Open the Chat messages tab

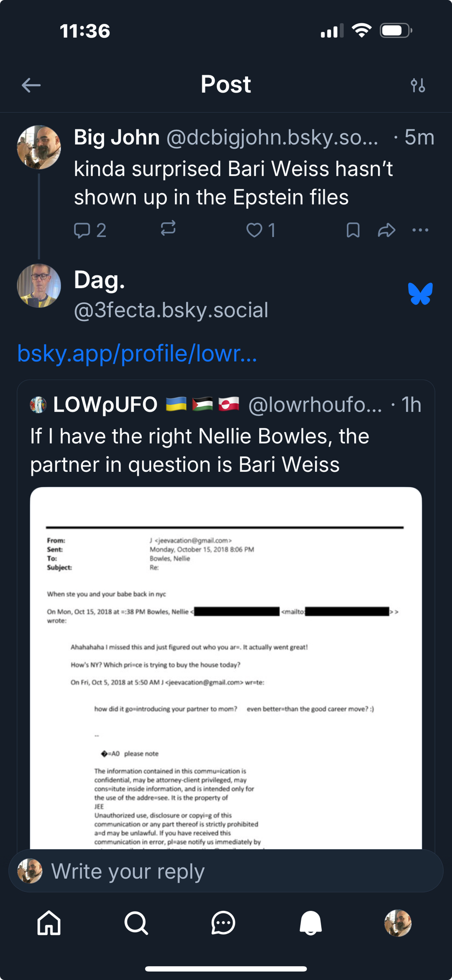(x=223, y=923)
